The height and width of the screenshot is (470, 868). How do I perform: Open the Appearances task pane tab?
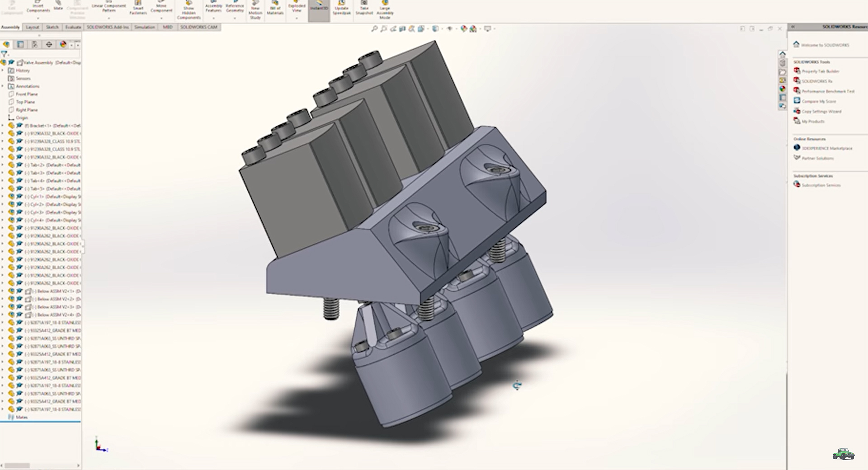pos(782,89)
